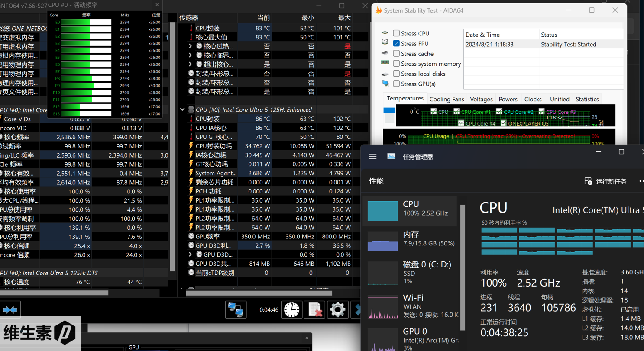Select 内存 memory performance thumbnail

click(409, 241)
